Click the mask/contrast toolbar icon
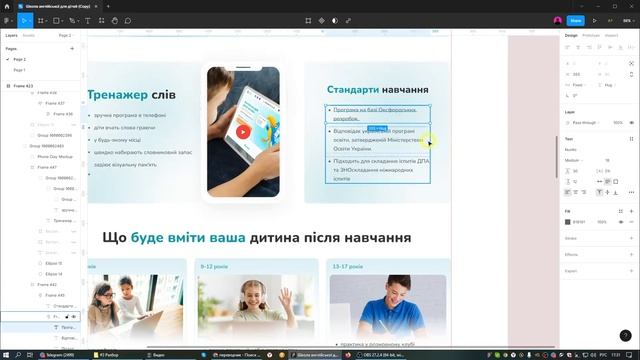This screenshot has width=640, height=360. [335, 21]
